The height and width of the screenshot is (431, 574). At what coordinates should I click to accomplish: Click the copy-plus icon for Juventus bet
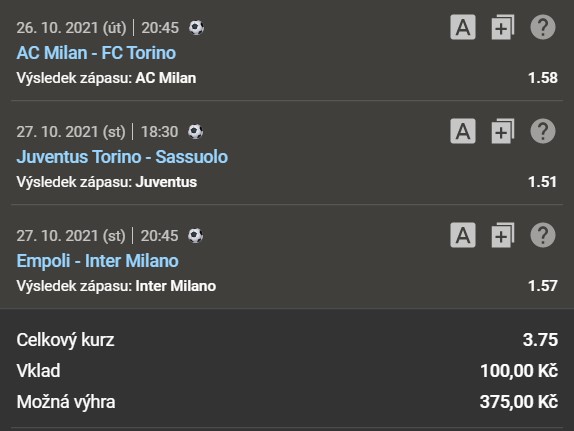tap(503, 131)
